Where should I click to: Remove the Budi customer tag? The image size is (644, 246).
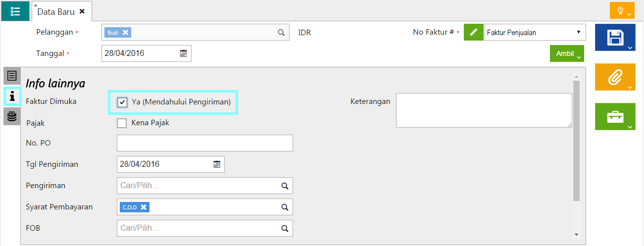(x=126, y=32)
